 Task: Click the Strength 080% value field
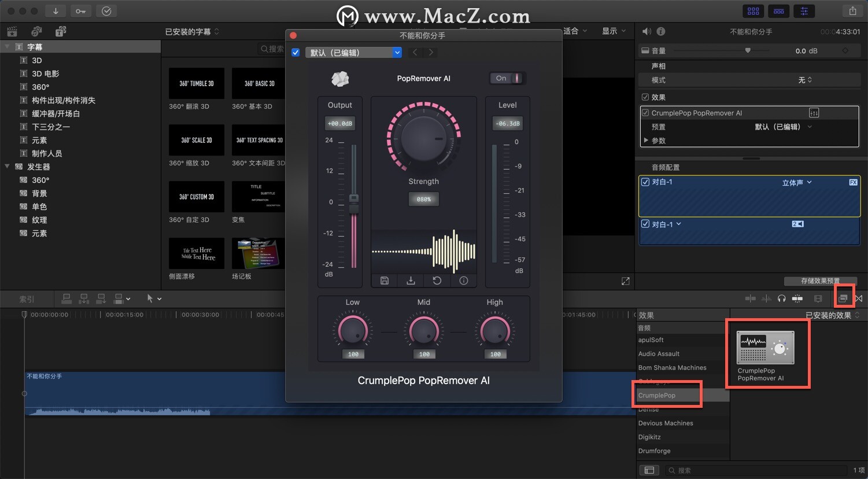click(424, 199)
